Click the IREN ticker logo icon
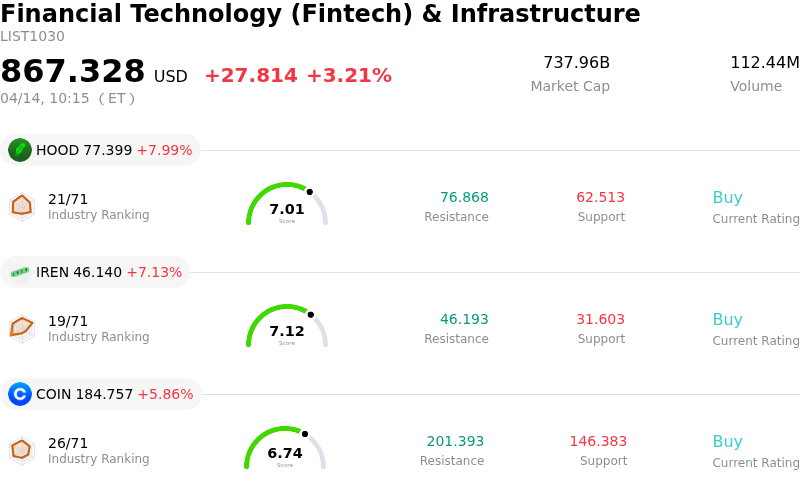 [x=20, y=272]
